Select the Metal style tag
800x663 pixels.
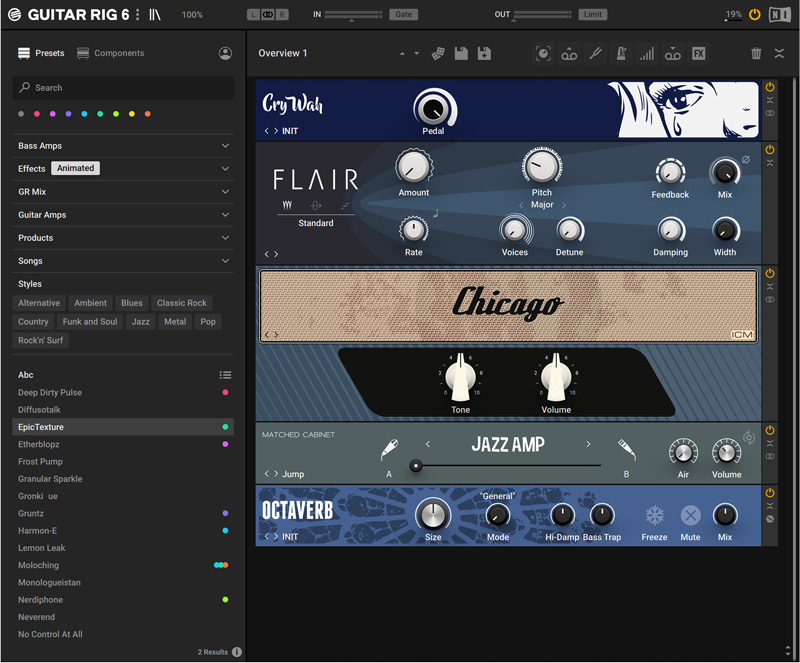(175, 322)
